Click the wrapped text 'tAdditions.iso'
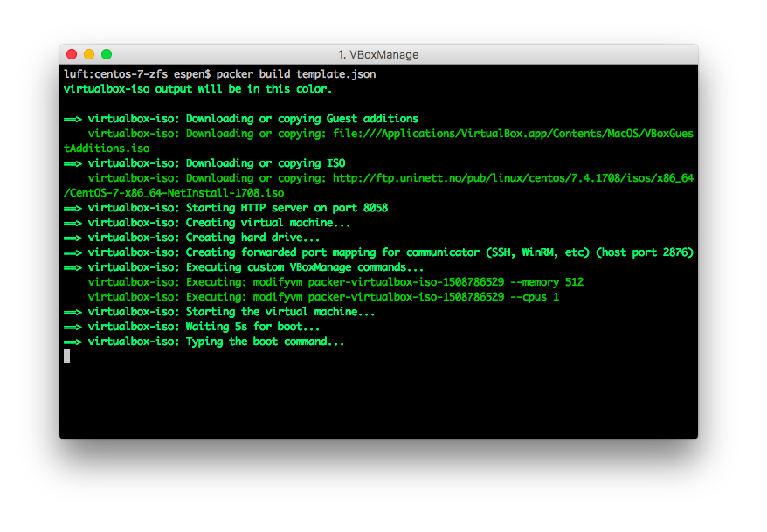This screenshot has width=767, height=532. pyautogui.click(x=107, y=149)
